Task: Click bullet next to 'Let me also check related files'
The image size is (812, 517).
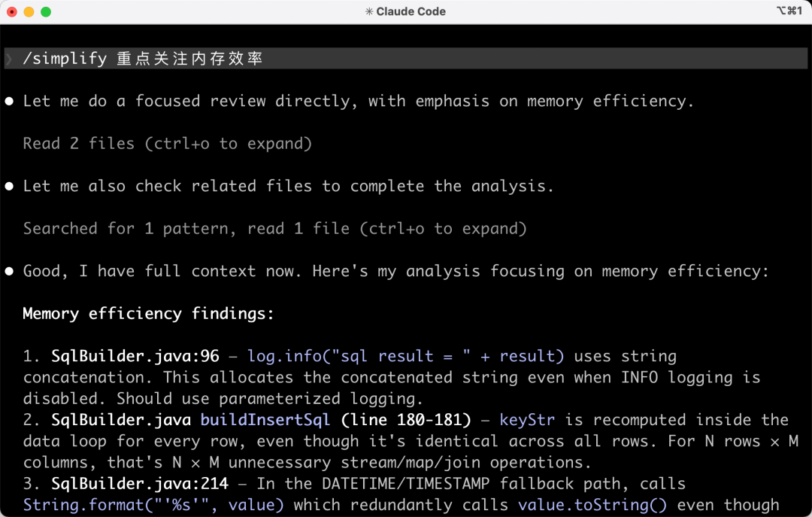Action: coord(9,186)
